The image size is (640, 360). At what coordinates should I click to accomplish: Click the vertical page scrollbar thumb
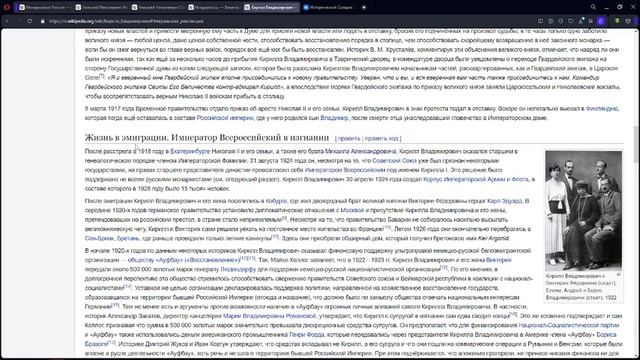click(636, 144)
